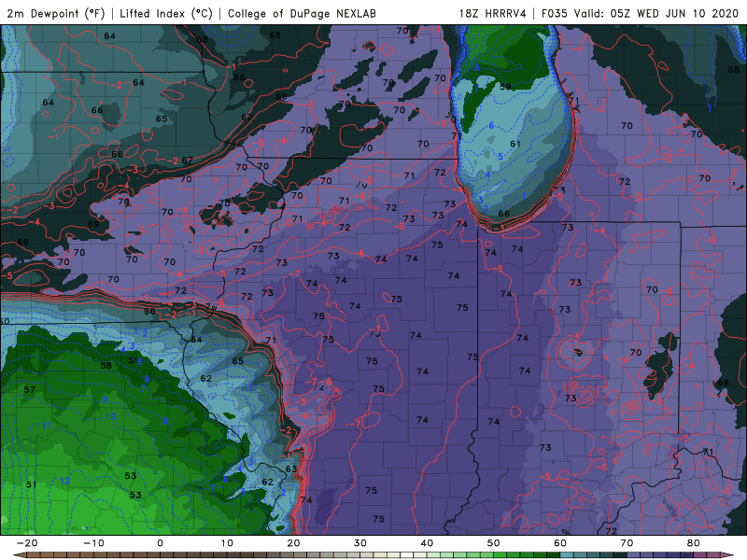Click the 'Lifted Index (°C)' header label

(x=166, y=13)
